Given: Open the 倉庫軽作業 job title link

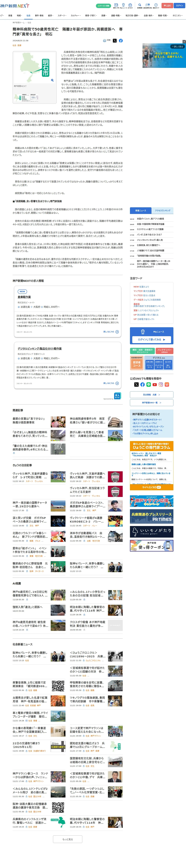Looking at the screenshot, I should pos(24,297).
